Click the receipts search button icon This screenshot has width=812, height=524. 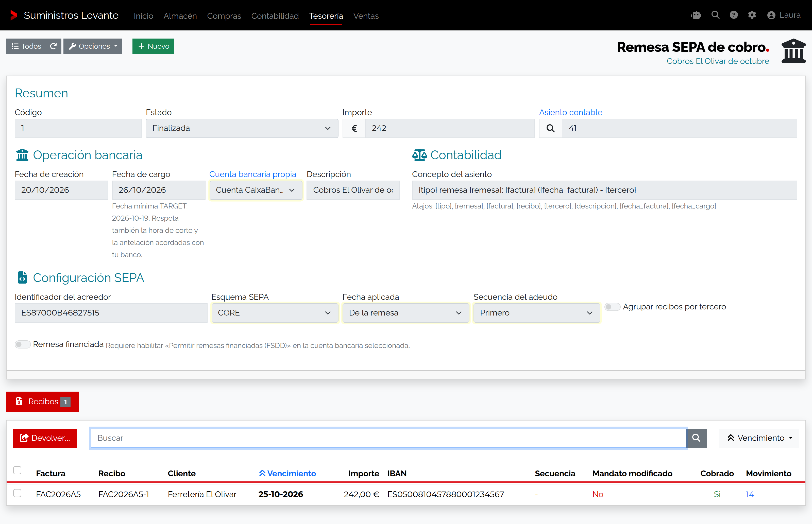coord(696,438)
